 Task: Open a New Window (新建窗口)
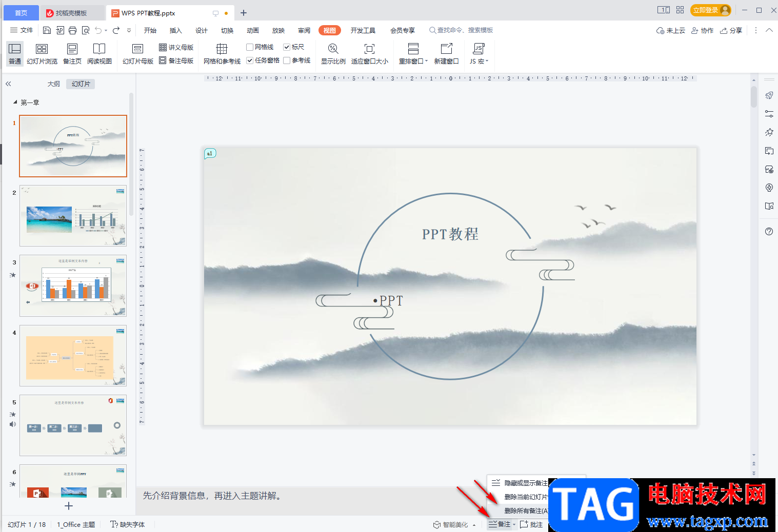tap(447, 54)
